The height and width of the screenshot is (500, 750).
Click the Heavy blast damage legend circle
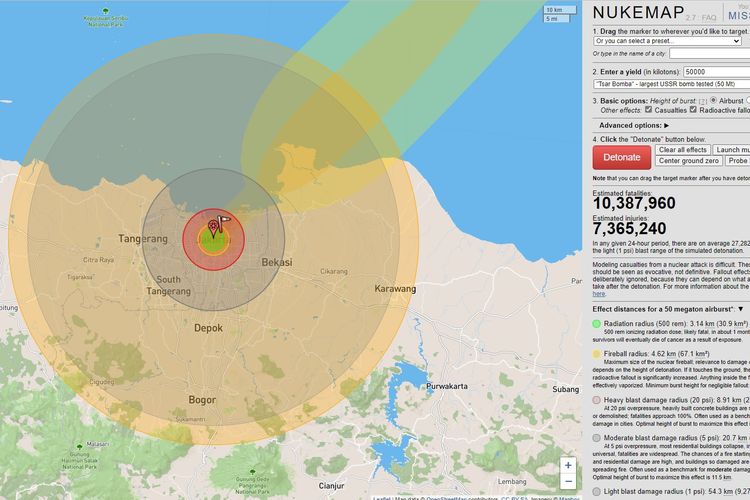pyautogui.click(x=597, y=400)
